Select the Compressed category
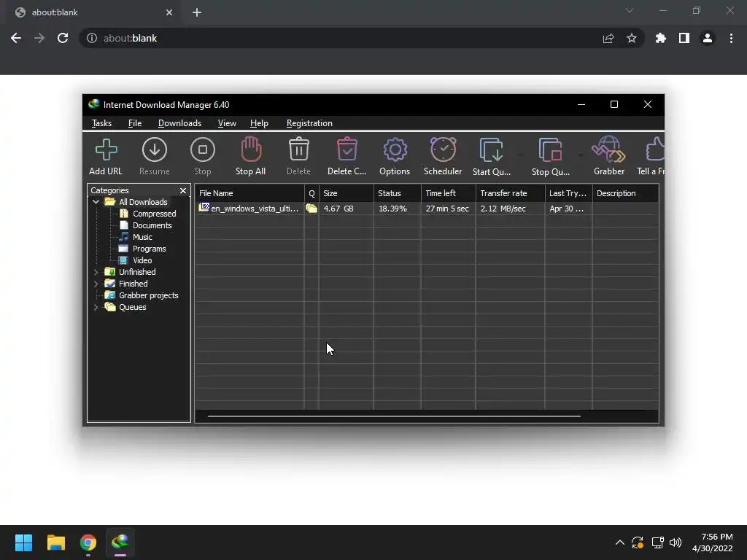 [x=154, y=214]
